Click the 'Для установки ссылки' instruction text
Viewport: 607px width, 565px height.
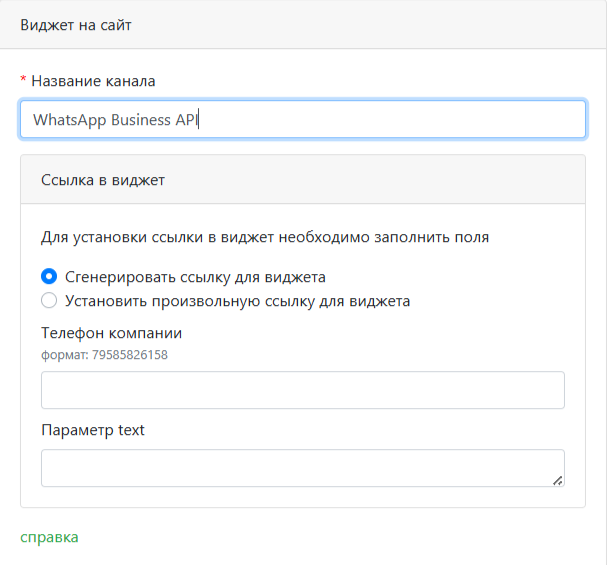tap(265, 237)
